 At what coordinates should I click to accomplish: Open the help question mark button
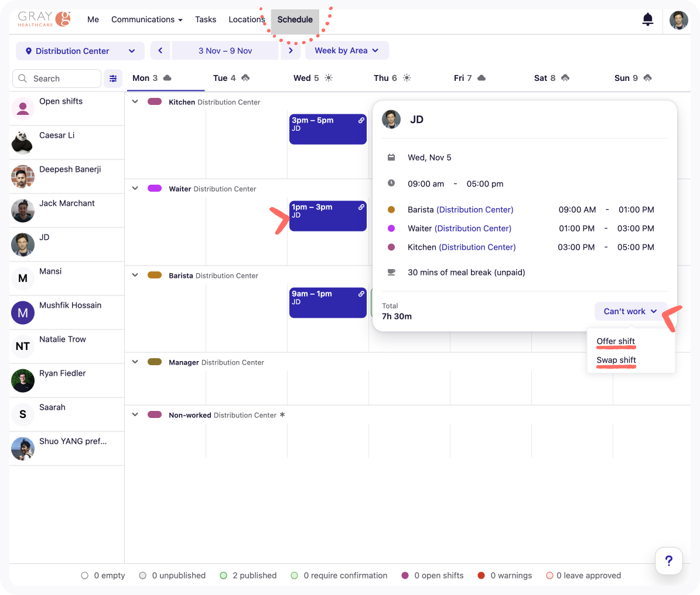668,561
